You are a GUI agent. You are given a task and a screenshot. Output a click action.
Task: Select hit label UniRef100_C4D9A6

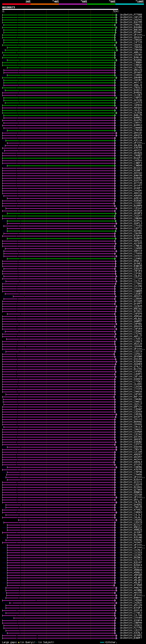pos(131,600)
